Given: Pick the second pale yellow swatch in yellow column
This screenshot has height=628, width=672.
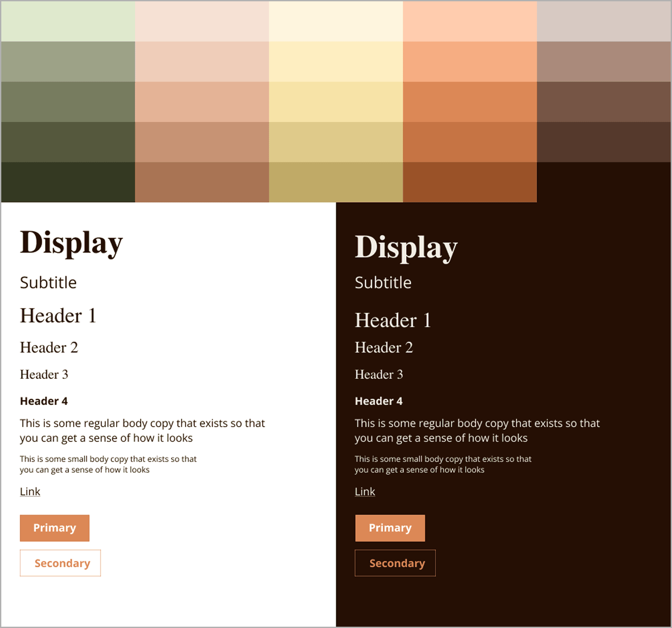Looking at the screenshot, I should click(x=336, y=62).
